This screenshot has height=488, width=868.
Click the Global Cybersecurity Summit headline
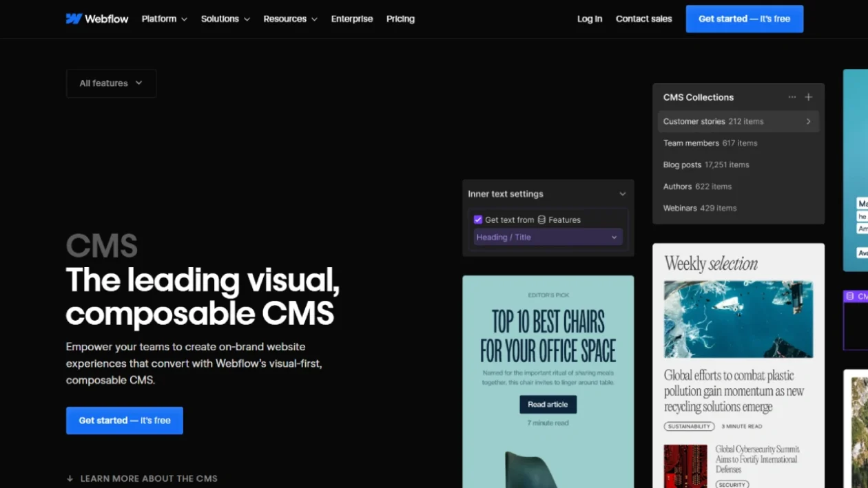pyautogui.click(x=757, y=459)
